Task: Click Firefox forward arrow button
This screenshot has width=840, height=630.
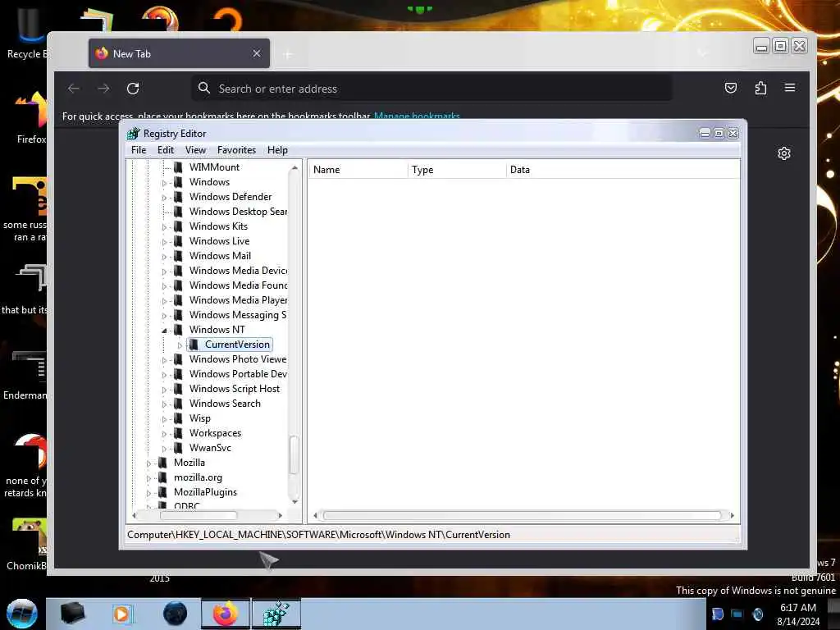Action: coord(103,89)
